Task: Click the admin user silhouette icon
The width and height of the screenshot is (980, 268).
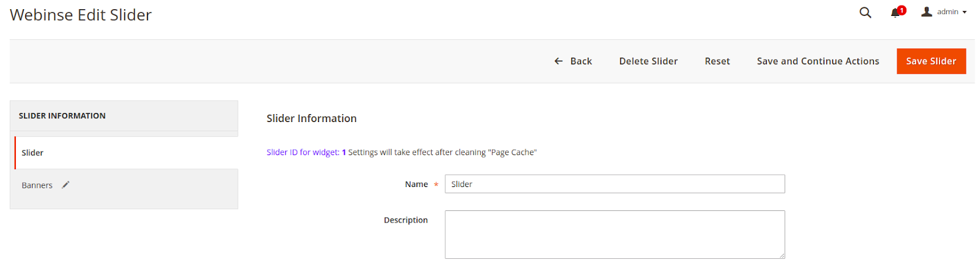Action: [x=927, y=12]
